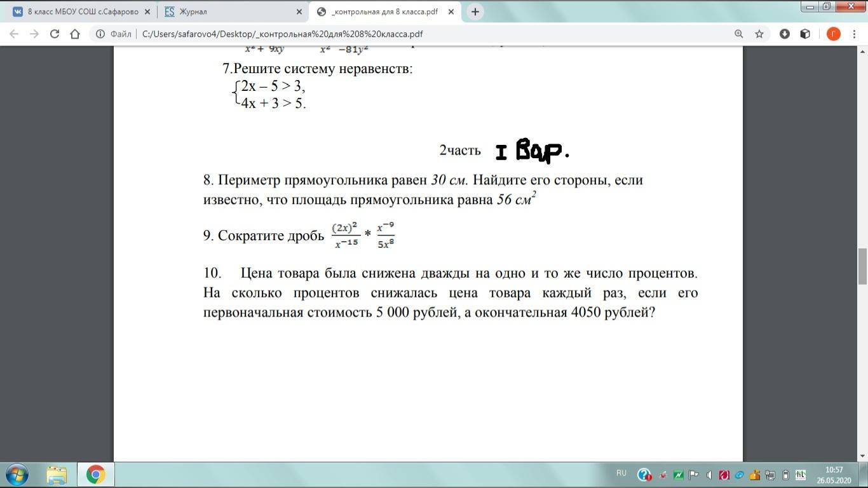Close the 'Журнал' tab

(299, 11)
